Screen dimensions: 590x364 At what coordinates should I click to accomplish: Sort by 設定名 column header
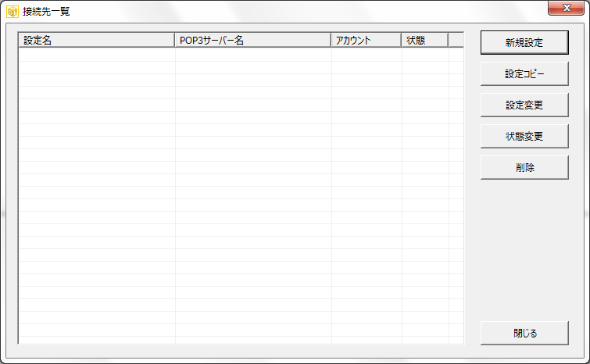tap(96, 41)
